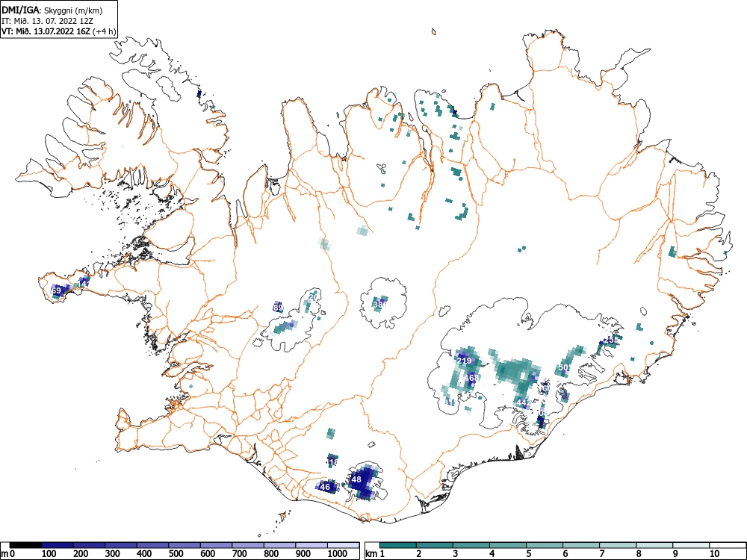Click the 'VT: Mið. 13.07.2022 16Z (+4 h)' line
The height and width of the screenshot is (560, 747).
pyautogui.click(x=58, y=31)
